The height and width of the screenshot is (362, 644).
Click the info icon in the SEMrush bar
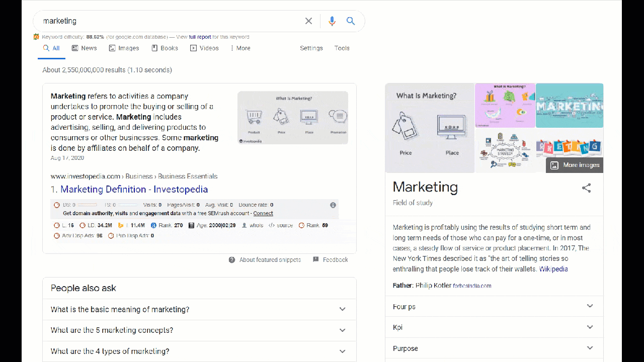coord(333,205)
